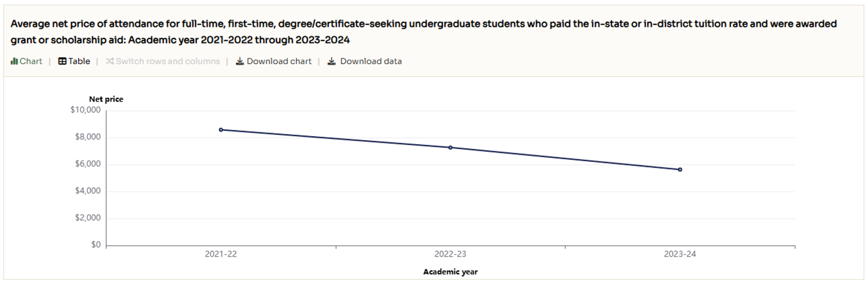Screen dimensions: 868x287
Task: Click the shuffle icon for switching rows
Action: [110, 61]
